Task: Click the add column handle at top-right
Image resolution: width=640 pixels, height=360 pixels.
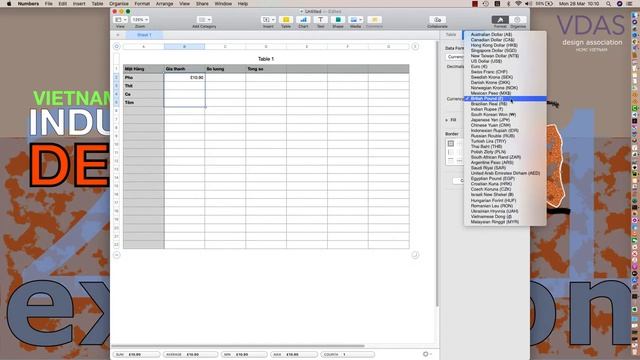Action: click(x=415, y=47)
